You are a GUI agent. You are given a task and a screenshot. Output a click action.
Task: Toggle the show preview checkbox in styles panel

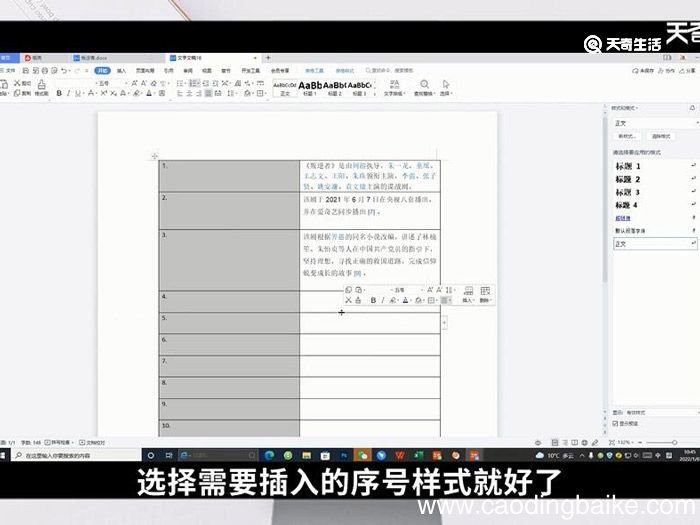click(x=616, y=423)
